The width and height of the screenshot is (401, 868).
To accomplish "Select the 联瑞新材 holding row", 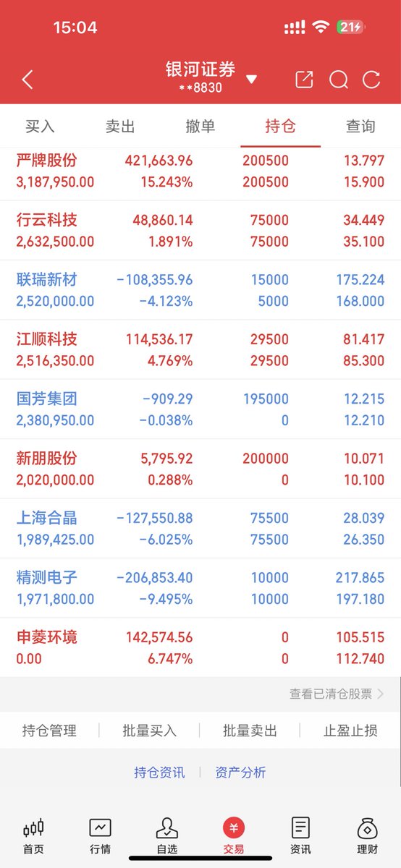I will tap(200, 290).
